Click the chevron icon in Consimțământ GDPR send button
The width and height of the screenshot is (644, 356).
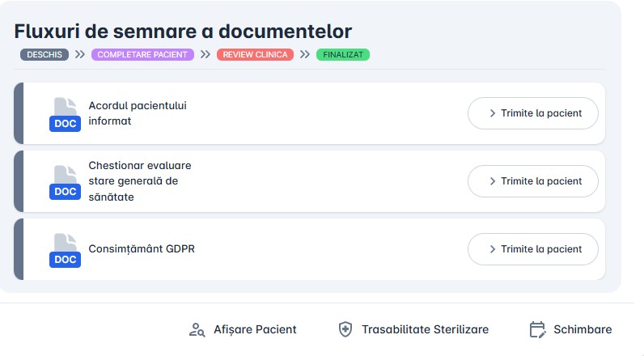coord(493,249)
